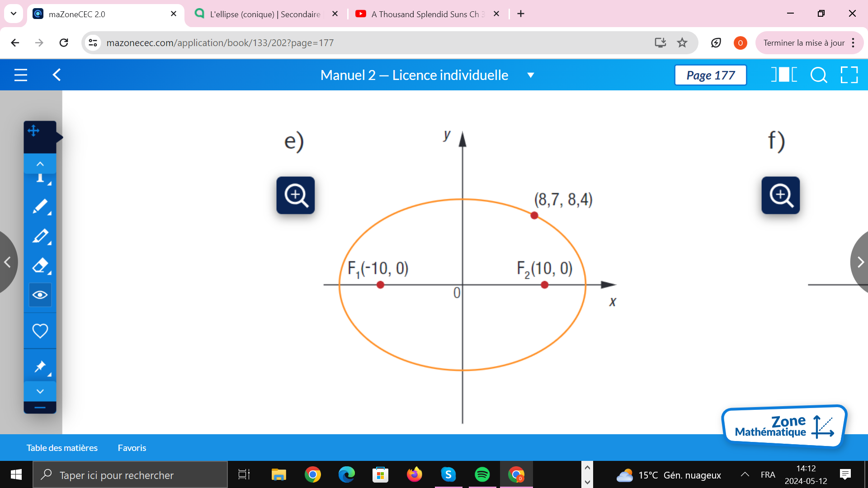This screenshot has height=488, width=868.
Task: Expand Manuel 2 licence dropdown arrow
Action: tap(531, 75)
